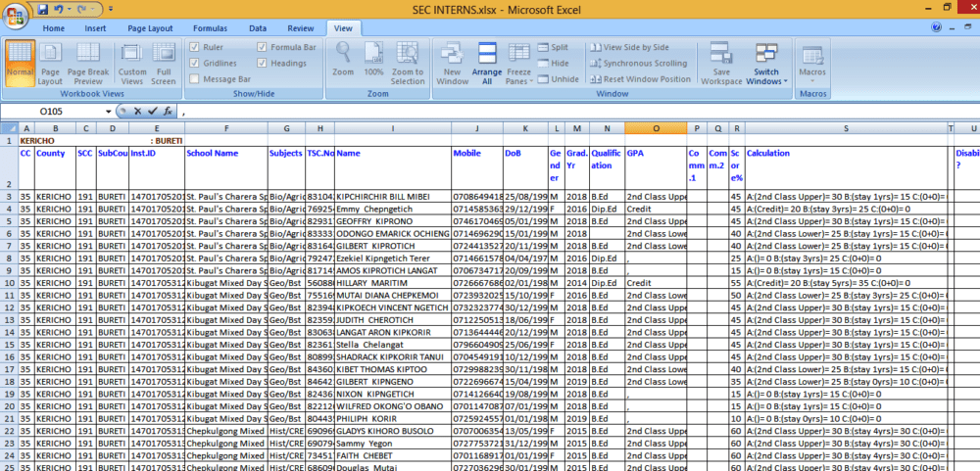Image resolution: width=980 pixels, height=471 pixels.
Task: Undo last action in Quick Access toolbar
Action: pyautogui.click(x=58, y=10)
